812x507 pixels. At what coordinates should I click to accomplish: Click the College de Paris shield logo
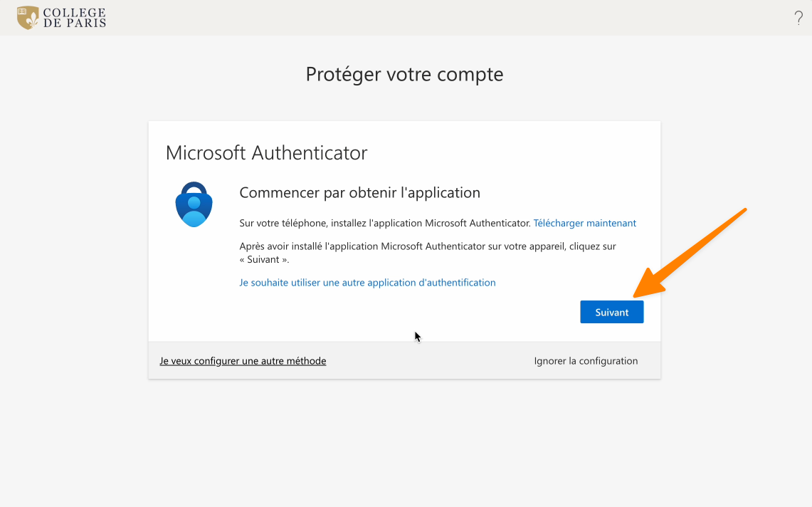pos(28,18)
